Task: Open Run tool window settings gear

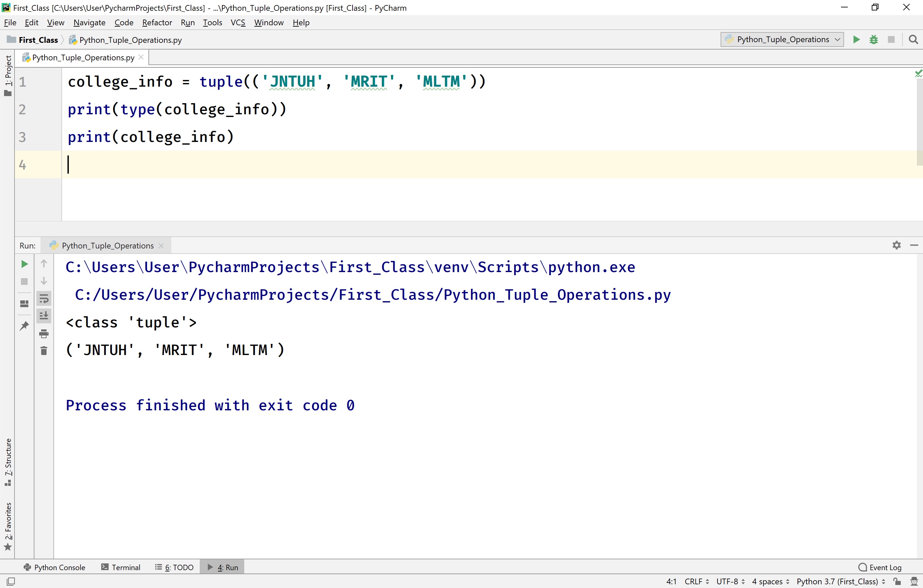Action: coord(897,245)
